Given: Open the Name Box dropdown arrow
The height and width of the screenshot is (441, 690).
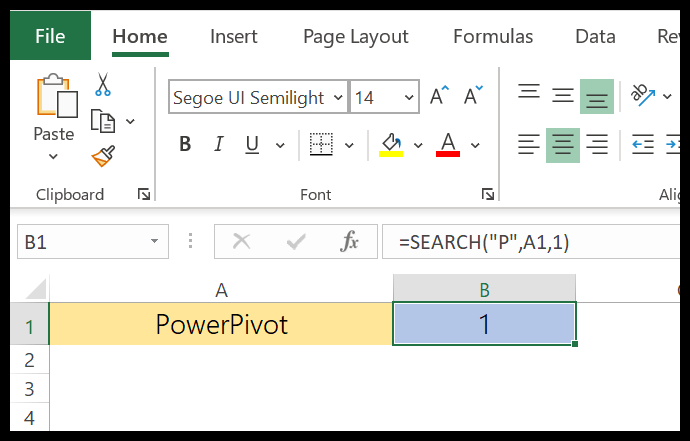Looking at the screenshot, I should [x=154, y=241].
